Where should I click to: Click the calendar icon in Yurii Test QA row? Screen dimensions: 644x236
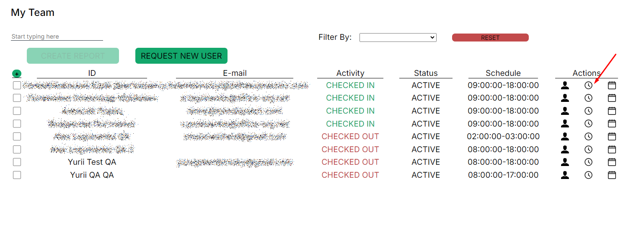[612, 162]
